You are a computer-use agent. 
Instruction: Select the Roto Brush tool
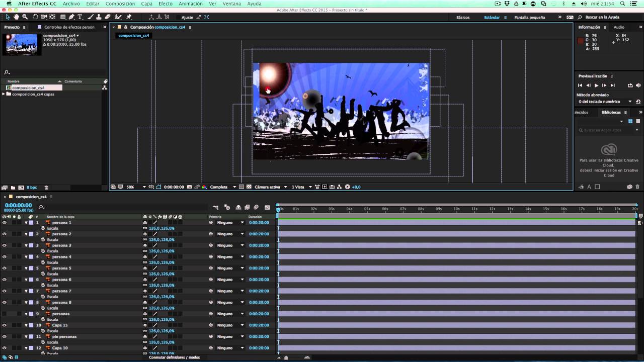coord(118,17)
